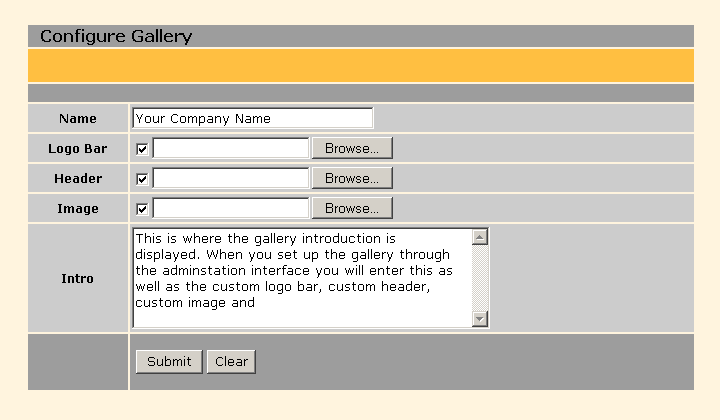Screen dimensions: 720x420
Task: Click the Name text input field
Action: (x=252, y=118)
